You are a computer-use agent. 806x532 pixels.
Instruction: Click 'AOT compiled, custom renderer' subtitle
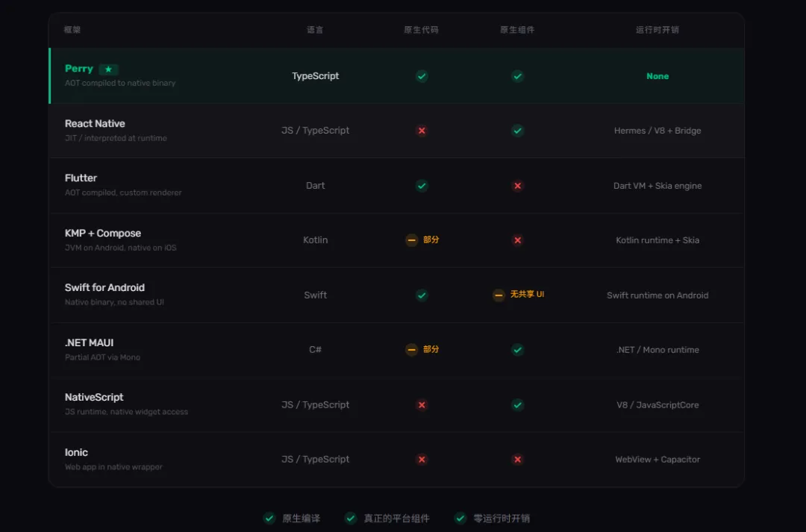click(x=123, y=193)
